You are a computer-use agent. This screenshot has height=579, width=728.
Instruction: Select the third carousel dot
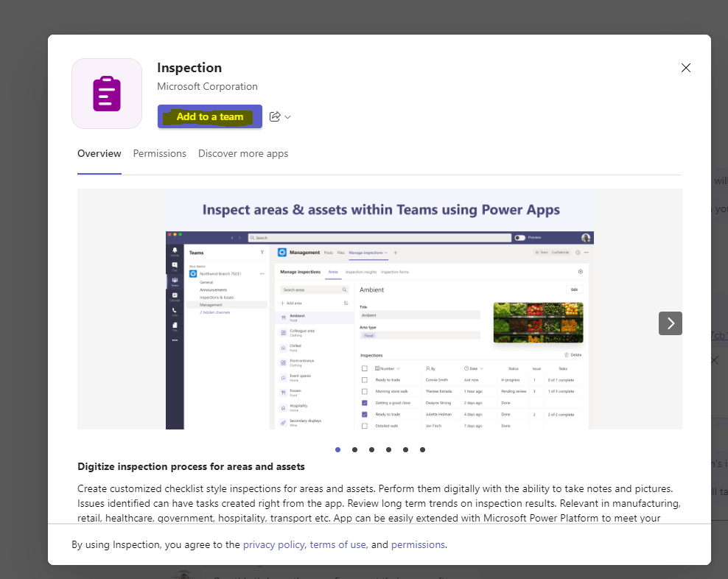tap(372, 449)
